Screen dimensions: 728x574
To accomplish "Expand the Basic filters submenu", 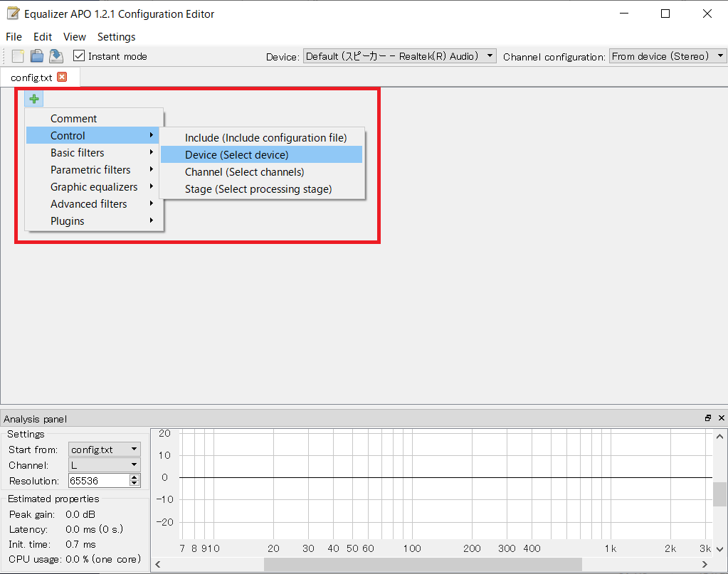I will pyautogui.click(x=93, y=153).
